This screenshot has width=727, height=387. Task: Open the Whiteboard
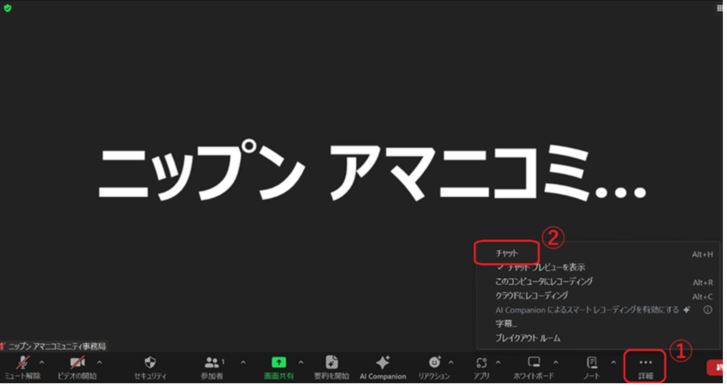point(534,368)
